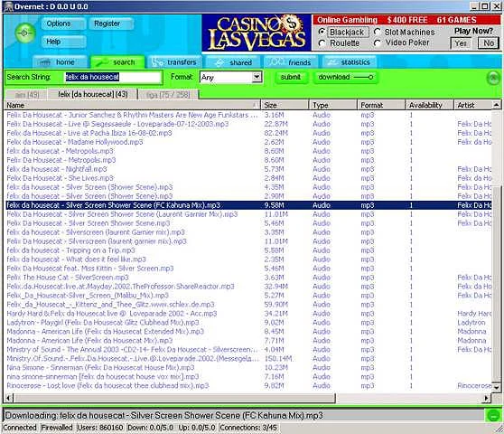This screenshot has height=434, width=504.
Task: Select the Live at Pacha Ibiza 16-08-02 row
Action: (x=248, y=133)
